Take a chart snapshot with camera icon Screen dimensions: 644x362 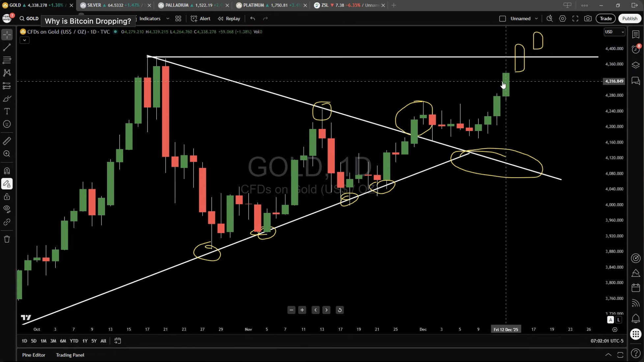tap(588, 18)
